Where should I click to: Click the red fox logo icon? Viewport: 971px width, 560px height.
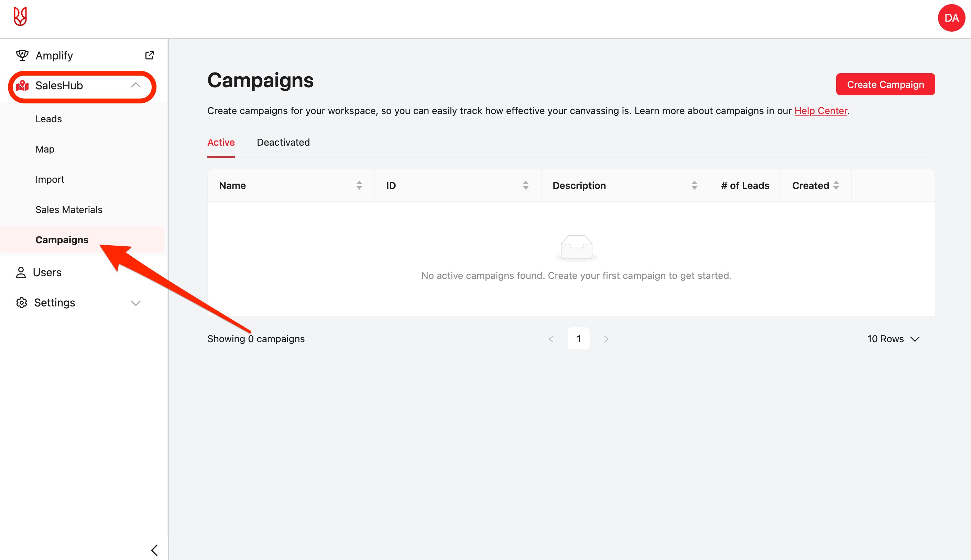click(20, 17)
